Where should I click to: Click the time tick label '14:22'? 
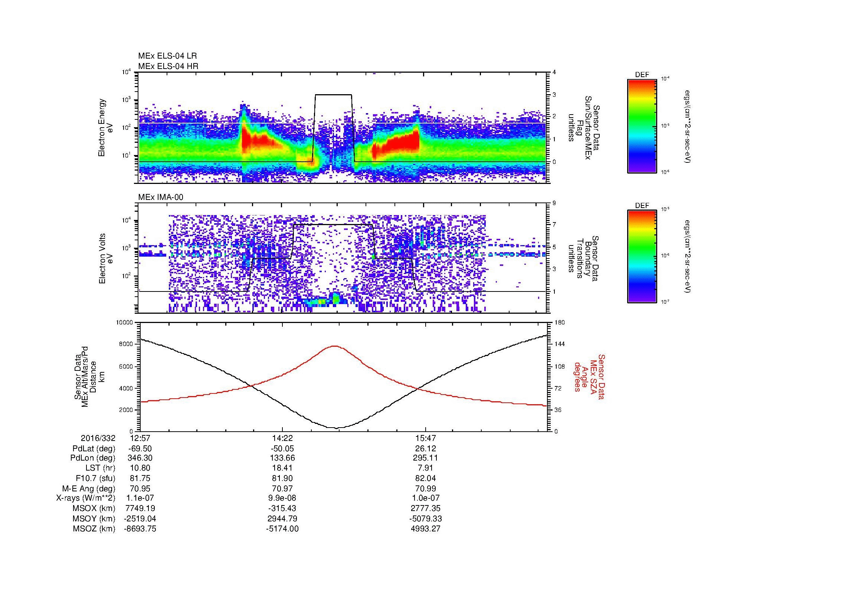tap(282, 438)
